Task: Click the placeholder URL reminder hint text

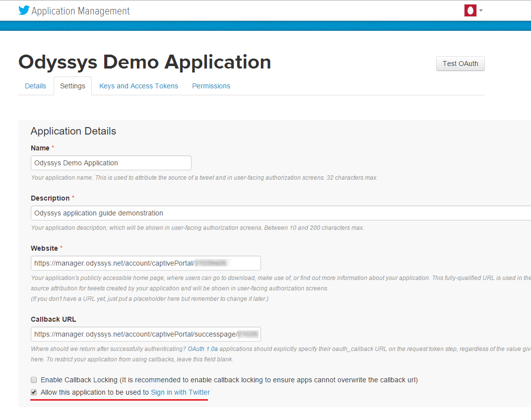Action: click(x=150, y=299)
